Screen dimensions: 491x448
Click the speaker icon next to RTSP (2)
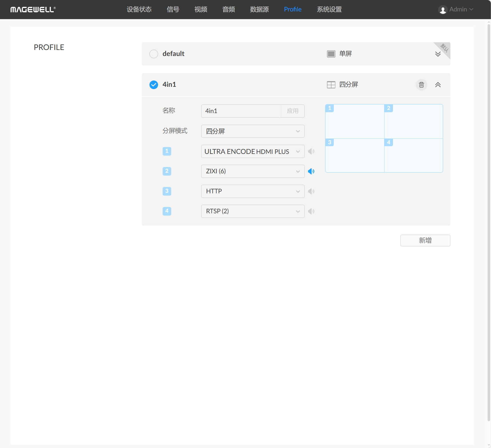click(x=311, y=211)
